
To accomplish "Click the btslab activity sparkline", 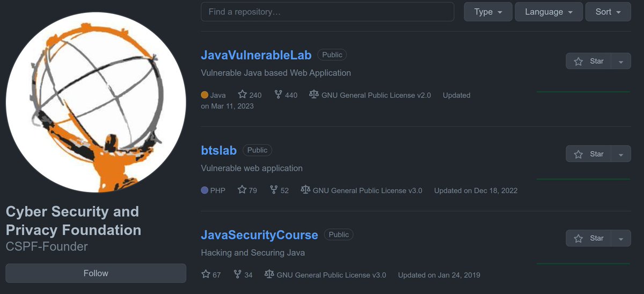I will coord(583,179).
